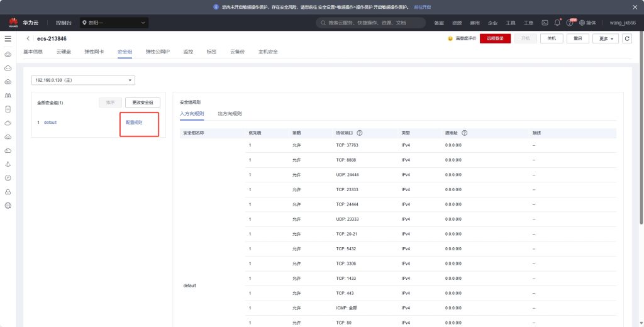Switch language via the globe 简体 icon
Viewport: 644px width, 327px height.
(x=587, y=23)
